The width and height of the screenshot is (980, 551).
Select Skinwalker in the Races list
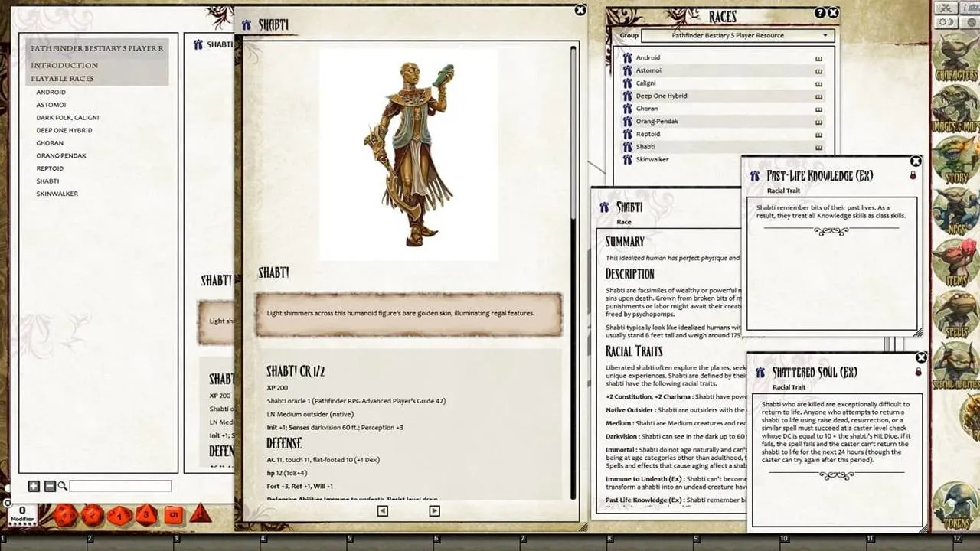[652, 159]
